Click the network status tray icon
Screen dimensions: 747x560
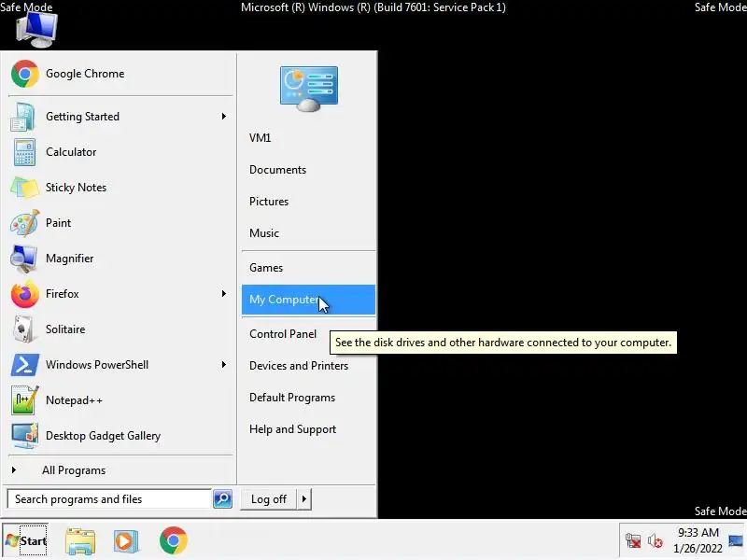[x=633, y=540]
